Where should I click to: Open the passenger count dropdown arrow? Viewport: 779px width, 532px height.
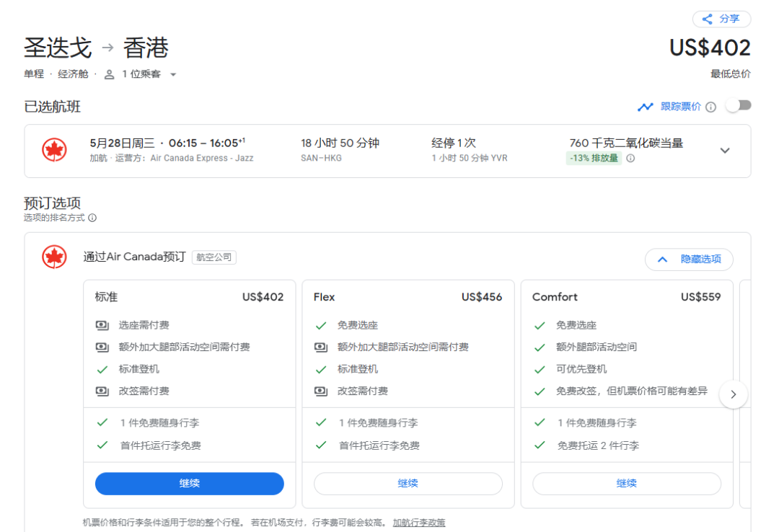173,74
